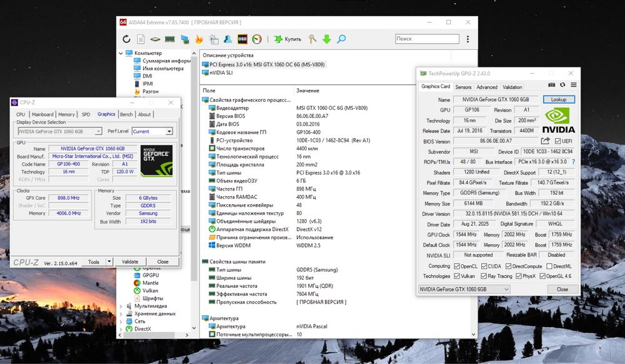Click the GPU-Z screenshot camera icon
The width and height of the screenshot is (625, 364).
pyautogui.click(x=551, y=85)
